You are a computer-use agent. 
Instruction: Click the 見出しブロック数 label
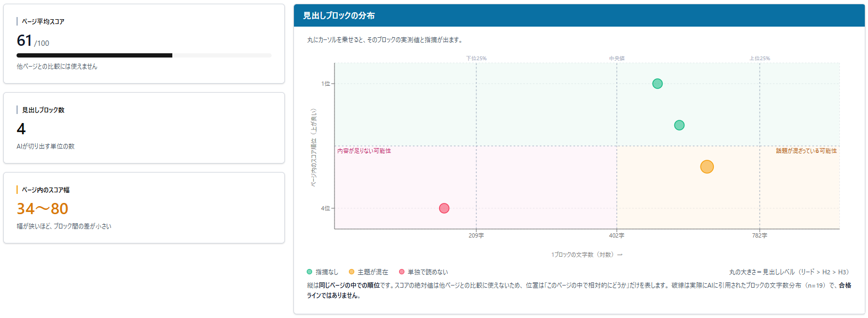(x=43, y=110)
